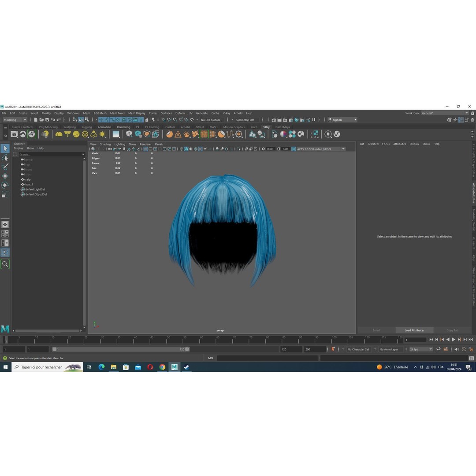Activate the Paint selection tool
The width and height of the screenshot is (476, 476).
coord(5,167)
